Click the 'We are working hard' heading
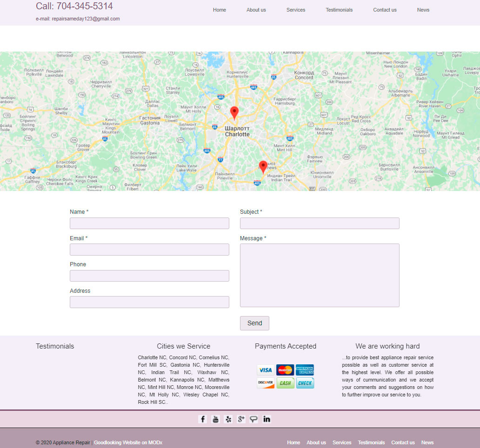 click(387, 346)
